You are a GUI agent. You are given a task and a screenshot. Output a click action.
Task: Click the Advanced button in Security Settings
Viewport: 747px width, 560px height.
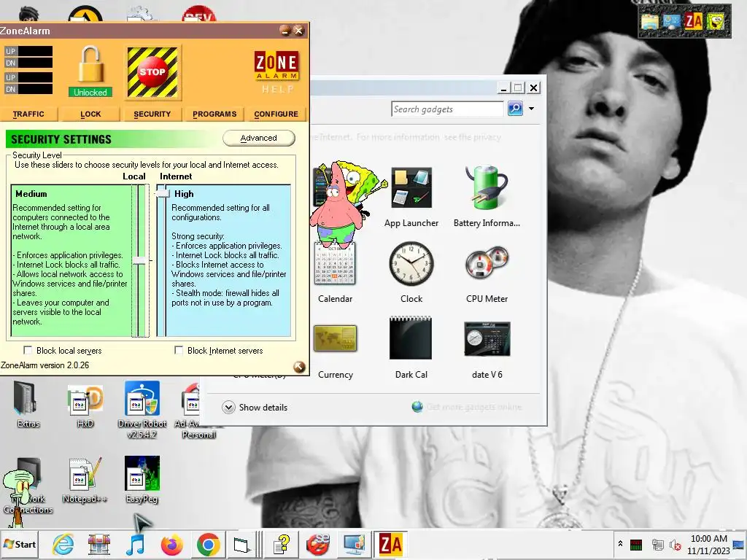259,138
